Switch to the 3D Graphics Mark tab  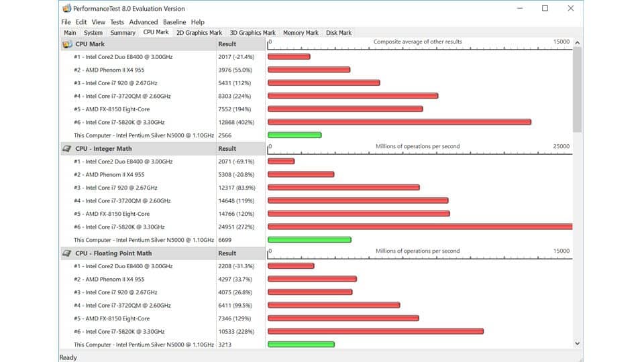253,33
